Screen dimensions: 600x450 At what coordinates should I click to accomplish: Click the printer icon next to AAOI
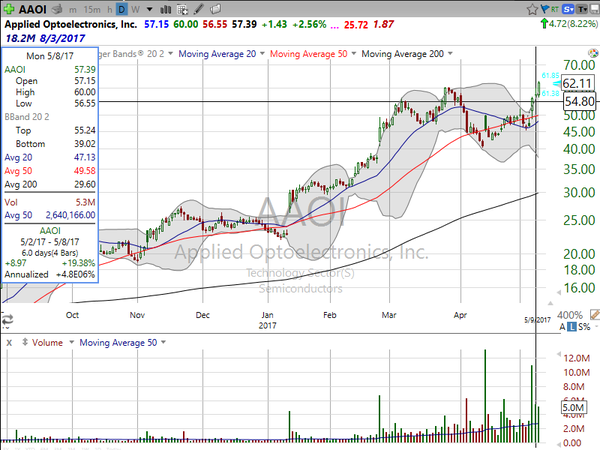[57, 9]
